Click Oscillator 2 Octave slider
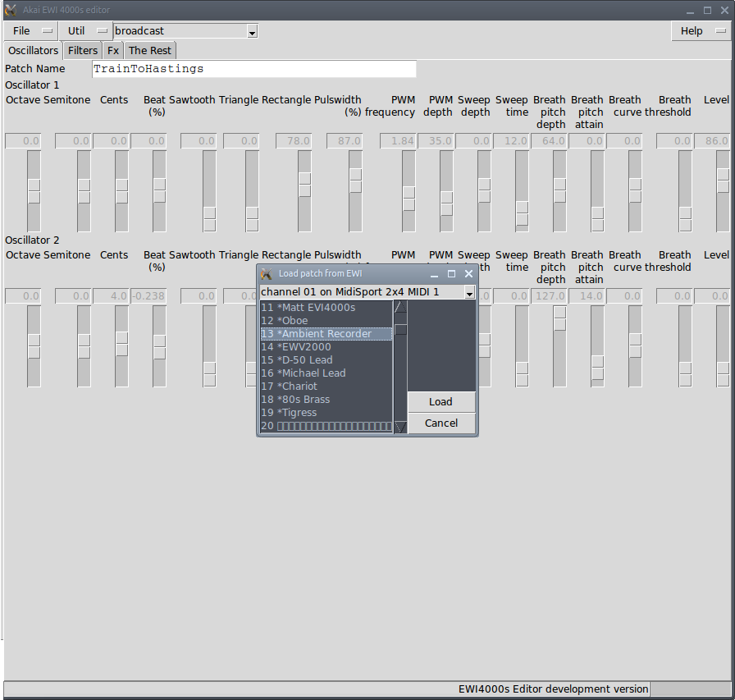The height and width of the screenshot is (700, 735). [x=34, y=346]
